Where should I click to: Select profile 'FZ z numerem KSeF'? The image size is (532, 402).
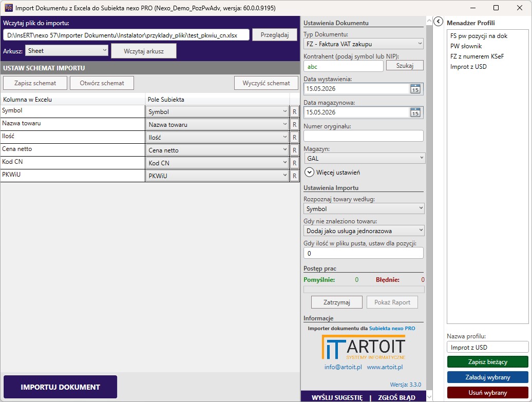(477, 56)
